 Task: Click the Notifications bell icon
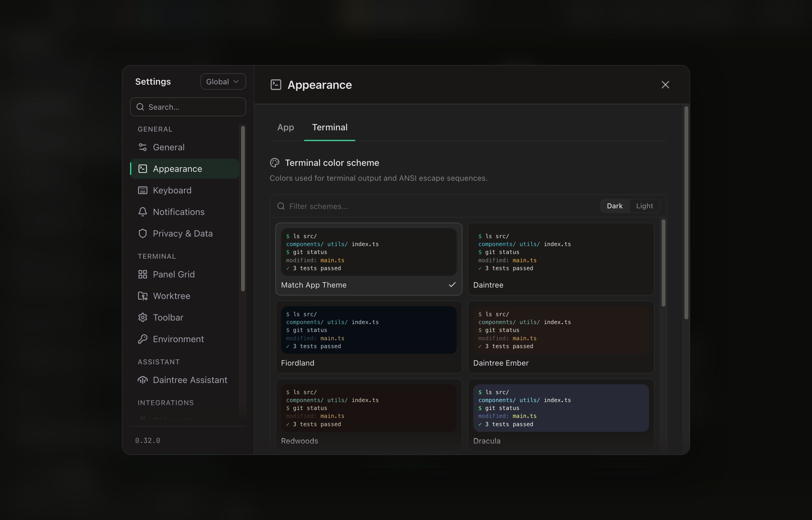tap(142, 212)
